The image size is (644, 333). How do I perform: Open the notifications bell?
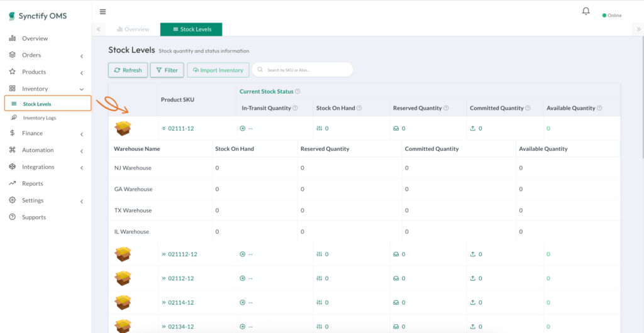(x=586, y=11)
